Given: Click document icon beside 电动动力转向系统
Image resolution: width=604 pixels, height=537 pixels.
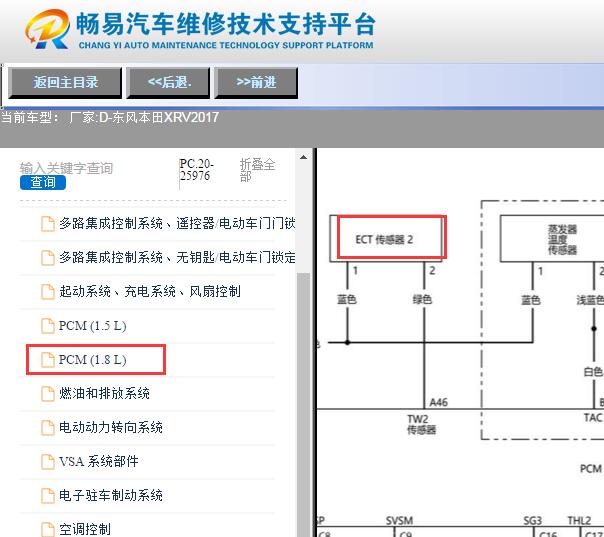Looking at the screenshot, I should [48, 427].
